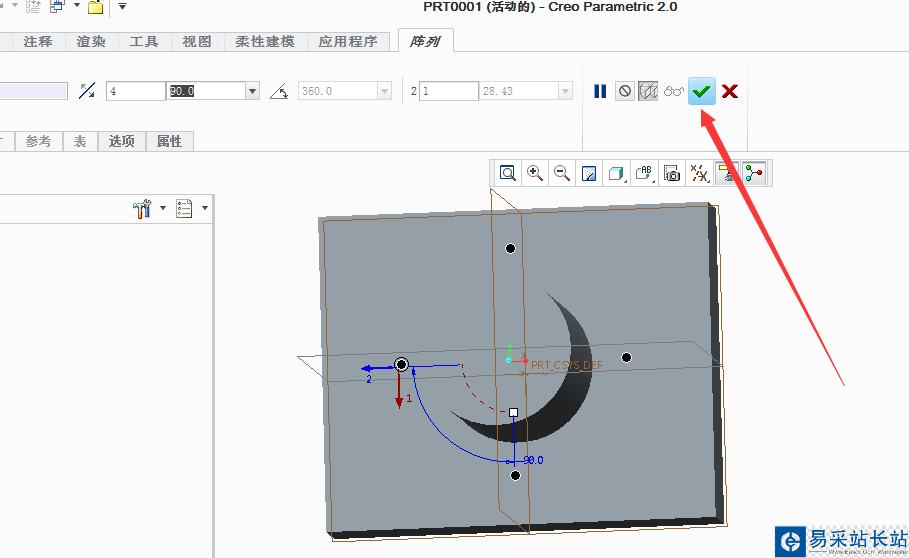The width and height of the screenshot is (909, 558).
Task: Cancel the pattern with the red X
Action: (x=731, y=91)
